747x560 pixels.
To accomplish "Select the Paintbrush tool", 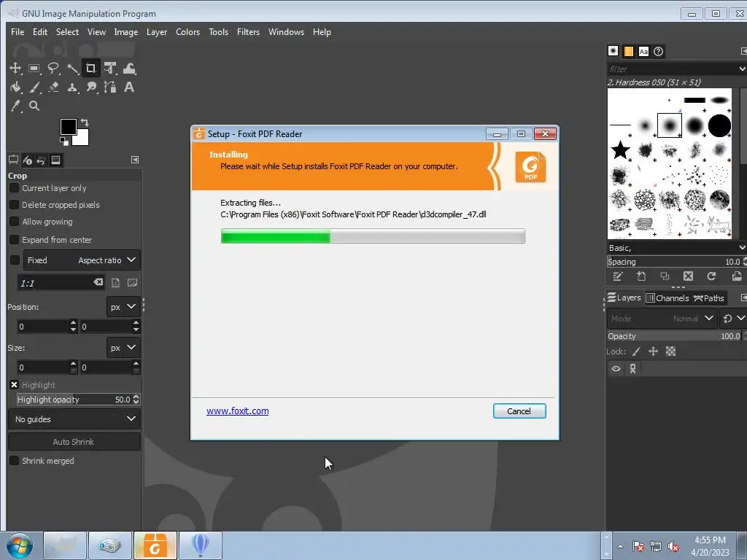I will pos(34,87).
